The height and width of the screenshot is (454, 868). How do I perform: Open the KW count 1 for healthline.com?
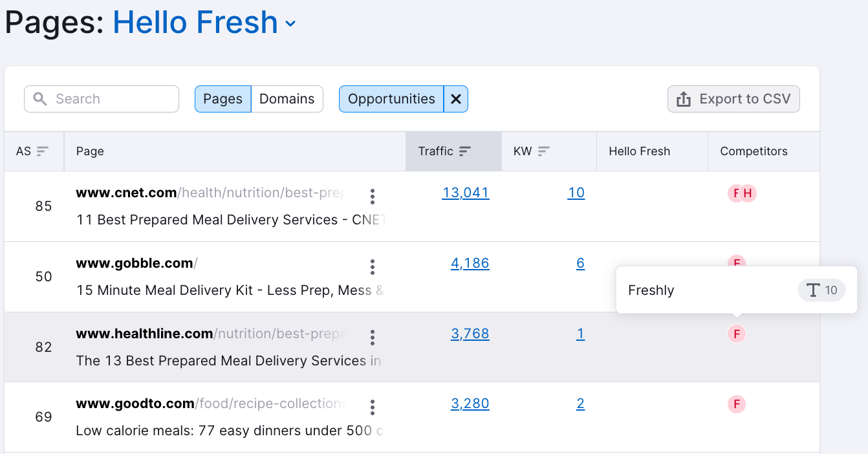click(580, 334)
